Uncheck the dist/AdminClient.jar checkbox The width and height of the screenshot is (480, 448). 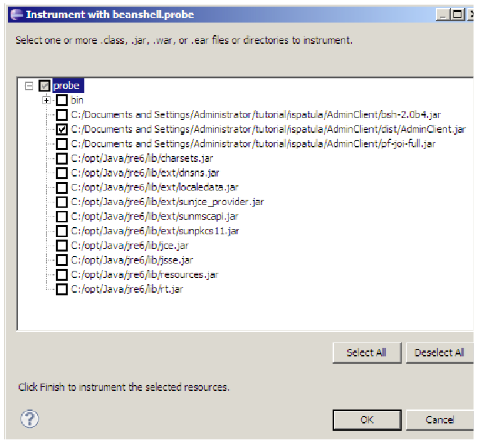[x=62, y=129]
